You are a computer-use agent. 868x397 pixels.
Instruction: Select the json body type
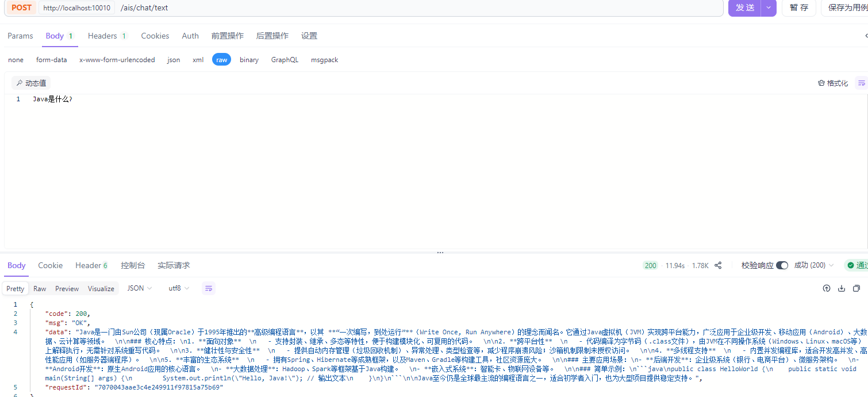tap(174, 60)
